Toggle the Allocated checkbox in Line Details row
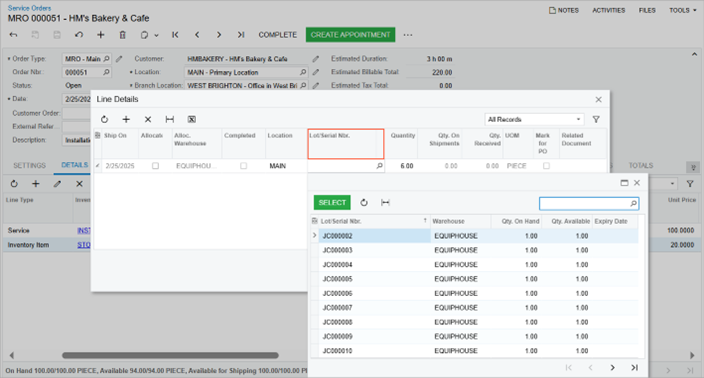This screenshot has width=704, height=378. (x=155, y=166)
